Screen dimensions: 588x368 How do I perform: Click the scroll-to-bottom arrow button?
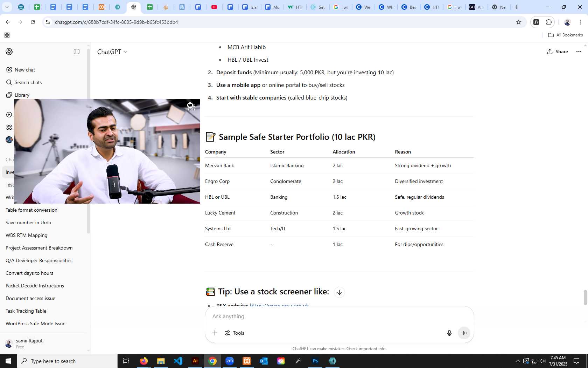coord(339,292)
